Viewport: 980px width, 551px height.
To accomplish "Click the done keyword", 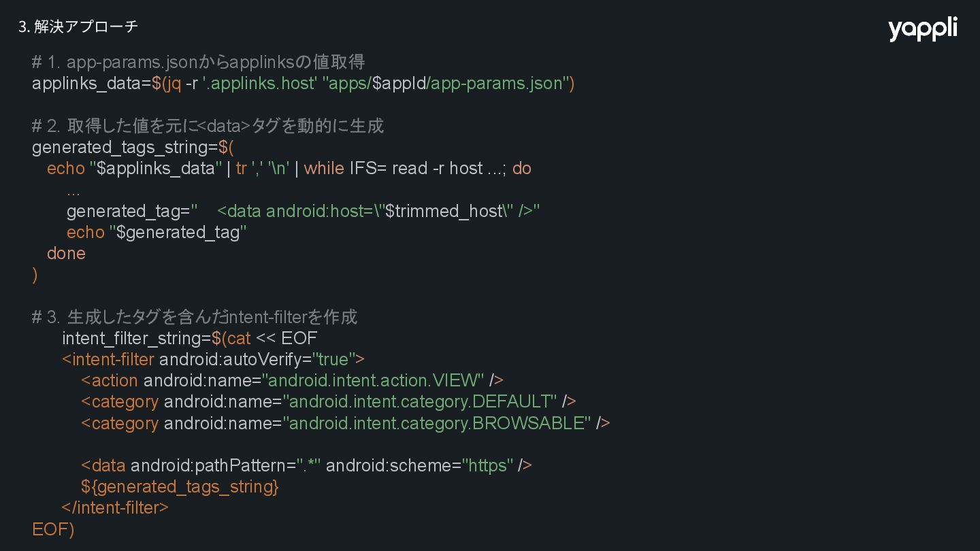I will coord(66,253).
